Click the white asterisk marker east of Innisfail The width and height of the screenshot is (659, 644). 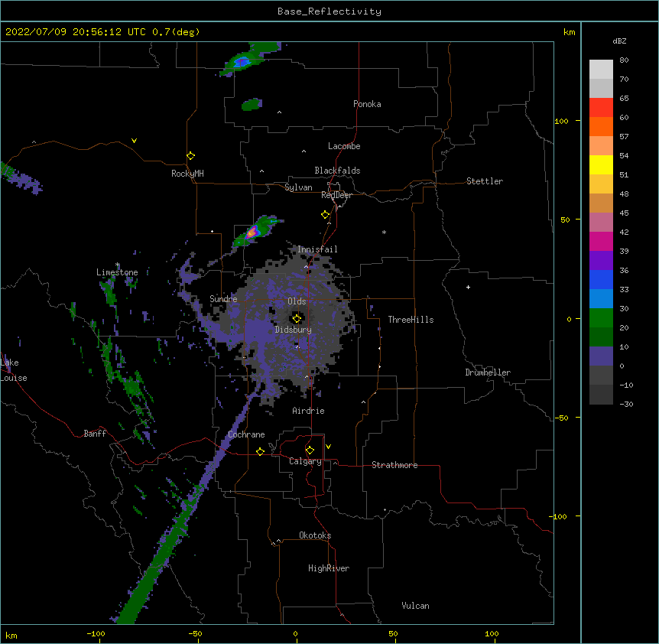[x=384, y=232]
